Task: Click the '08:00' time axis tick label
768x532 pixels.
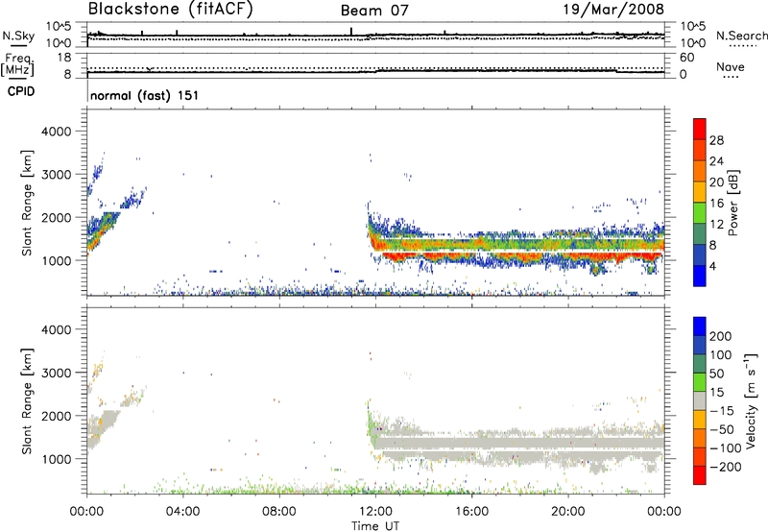Action: pos(279,512)
